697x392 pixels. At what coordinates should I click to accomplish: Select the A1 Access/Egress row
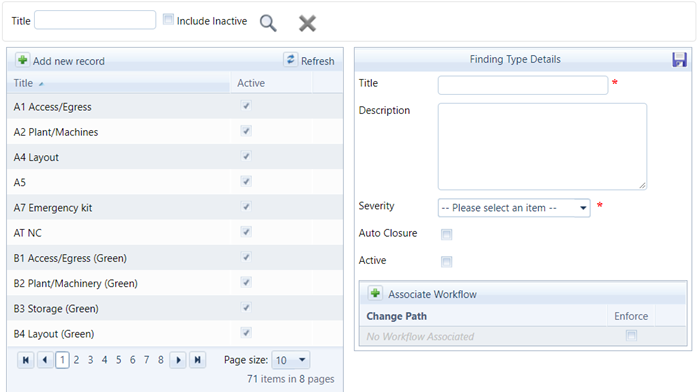click(175, 106)
